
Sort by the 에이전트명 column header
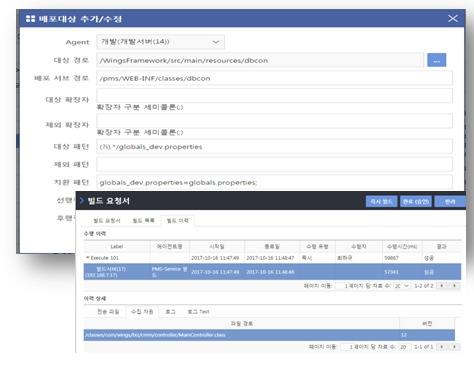pyautogui.click(x=170, y=247)
